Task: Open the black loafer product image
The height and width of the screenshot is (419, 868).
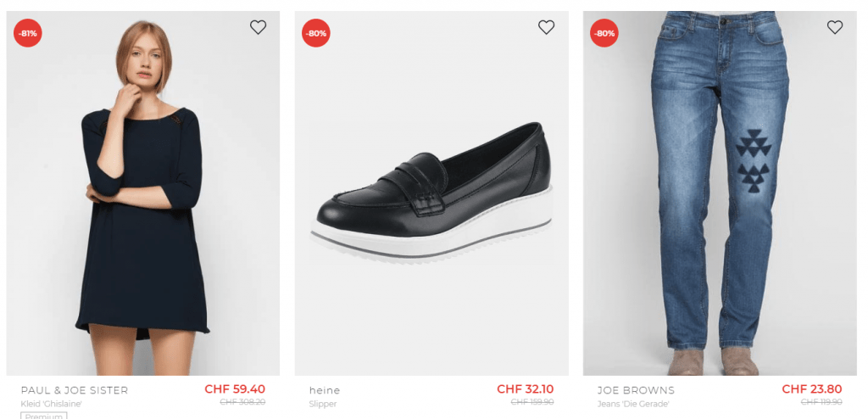Action: point(431,195)
